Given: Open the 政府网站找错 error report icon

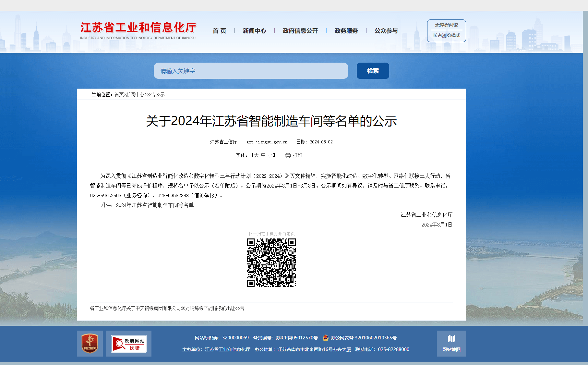Looking at the screenshot, I should click(129, 343).
